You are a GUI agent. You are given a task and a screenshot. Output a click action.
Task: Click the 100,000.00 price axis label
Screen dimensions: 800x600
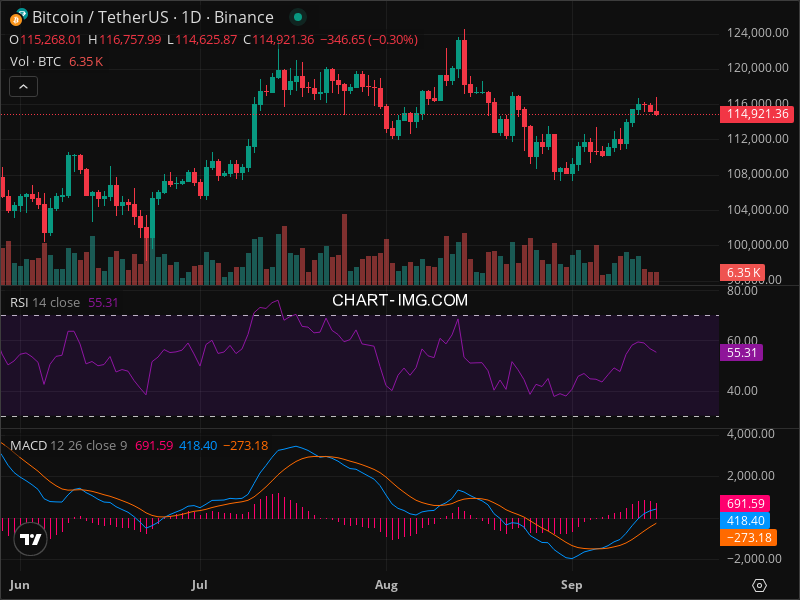pos(758,245)
